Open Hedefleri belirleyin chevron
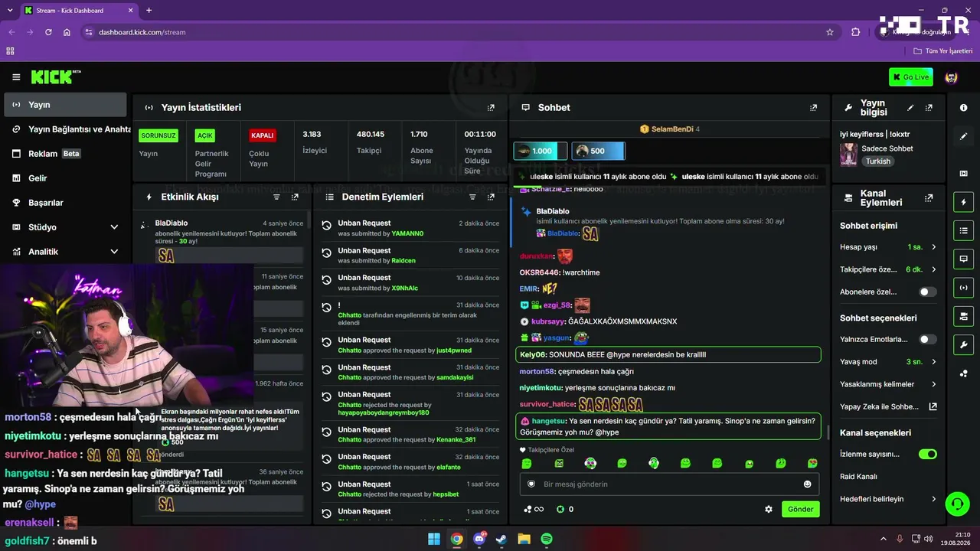This screenshot has width=980, height=551. pos(933,499)
